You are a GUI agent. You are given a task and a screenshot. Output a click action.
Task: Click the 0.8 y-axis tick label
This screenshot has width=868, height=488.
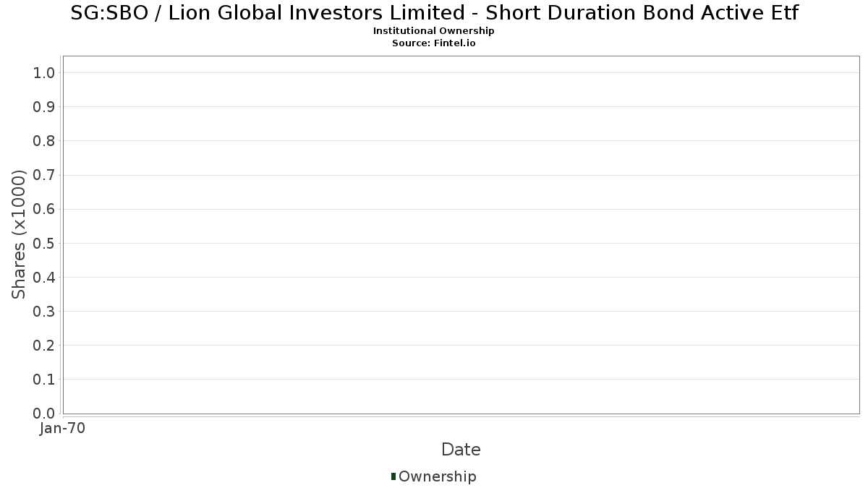(44, 141)
